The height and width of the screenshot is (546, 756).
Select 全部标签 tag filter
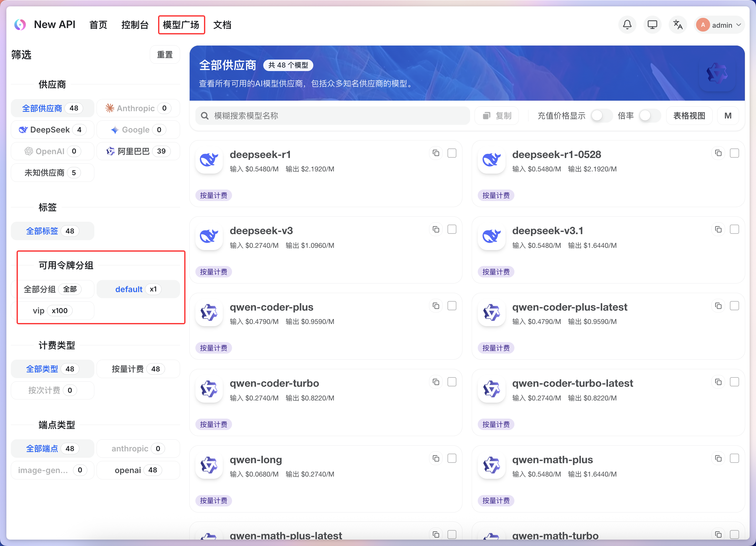[52, 231]
